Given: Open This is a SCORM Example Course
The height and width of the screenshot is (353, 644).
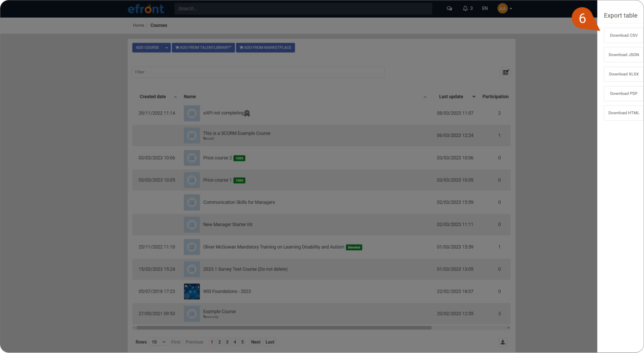Looking at the screenshot, I should point(236,133).
